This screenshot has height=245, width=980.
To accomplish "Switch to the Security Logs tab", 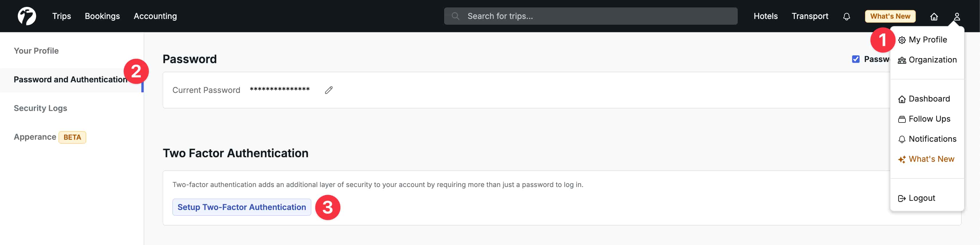I will (40, 108).
